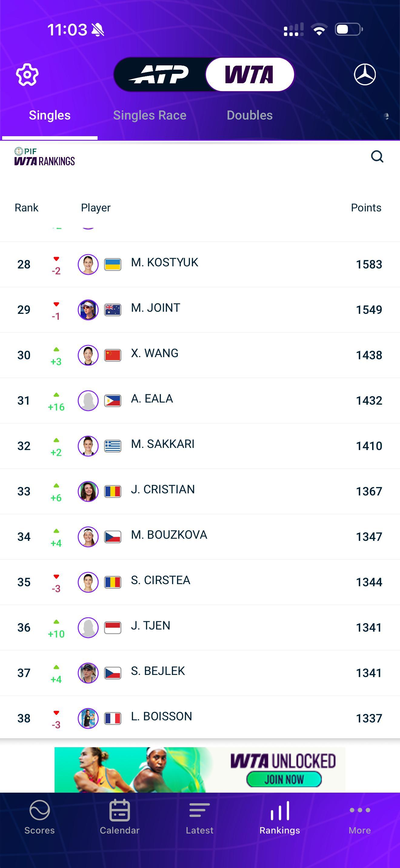Select the WTA side of the toggle
The width and height of the screenshot is (400, 868).
[x=250, y=74]
